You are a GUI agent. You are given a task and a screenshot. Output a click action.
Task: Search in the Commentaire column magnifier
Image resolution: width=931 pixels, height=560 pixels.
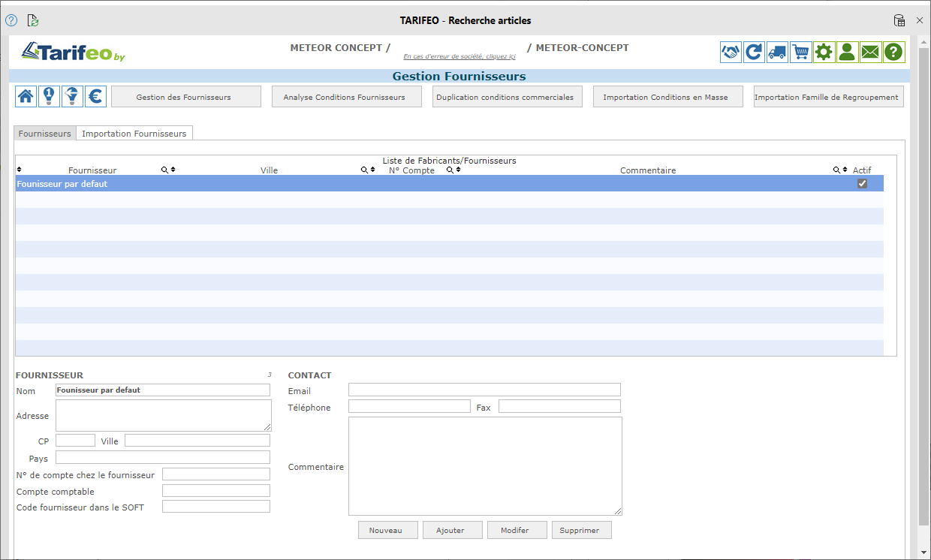pyautogui.click(x=836, y=170)
